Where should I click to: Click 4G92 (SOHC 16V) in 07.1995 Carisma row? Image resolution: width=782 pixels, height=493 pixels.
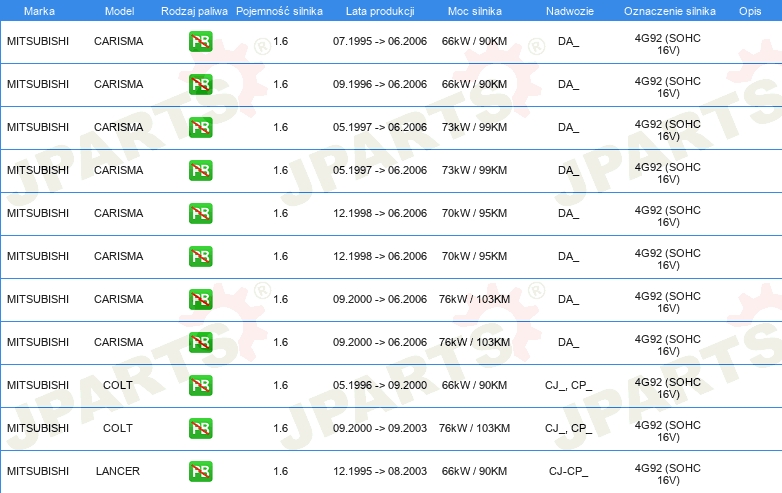click(668, 44)
